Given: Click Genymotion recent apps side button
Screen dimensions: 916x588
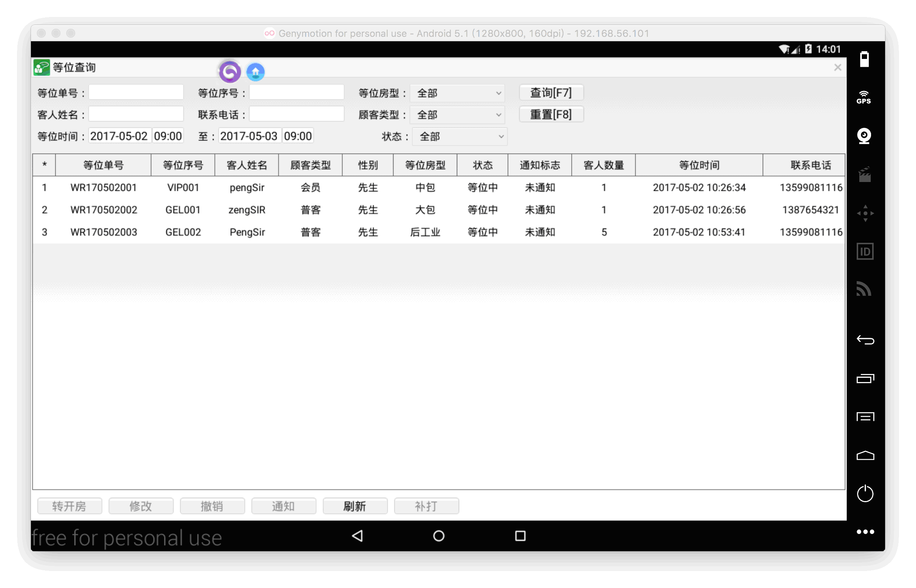Looking at the screenshot, I should click(x=865, y=378).
